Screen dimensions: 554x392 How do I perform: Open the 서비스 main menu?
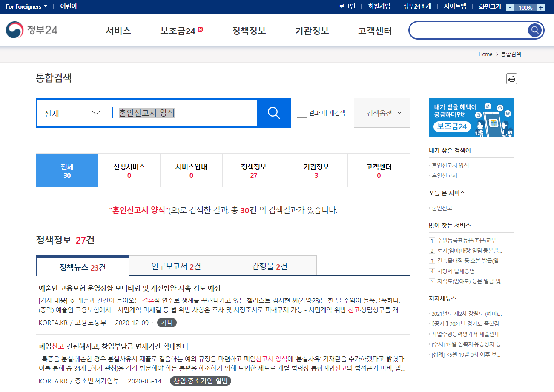118,31
